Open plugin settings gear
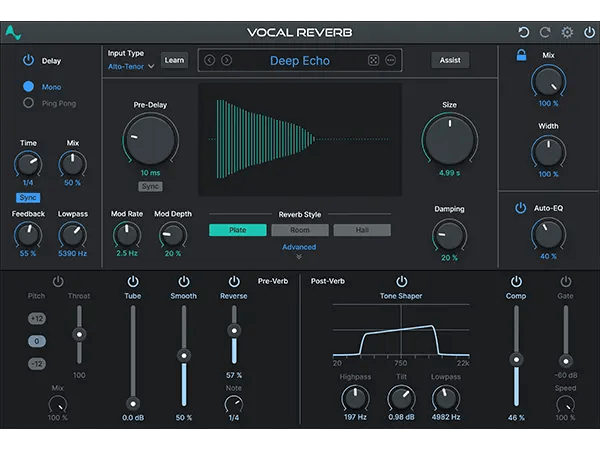 click(x=567, y=32)
